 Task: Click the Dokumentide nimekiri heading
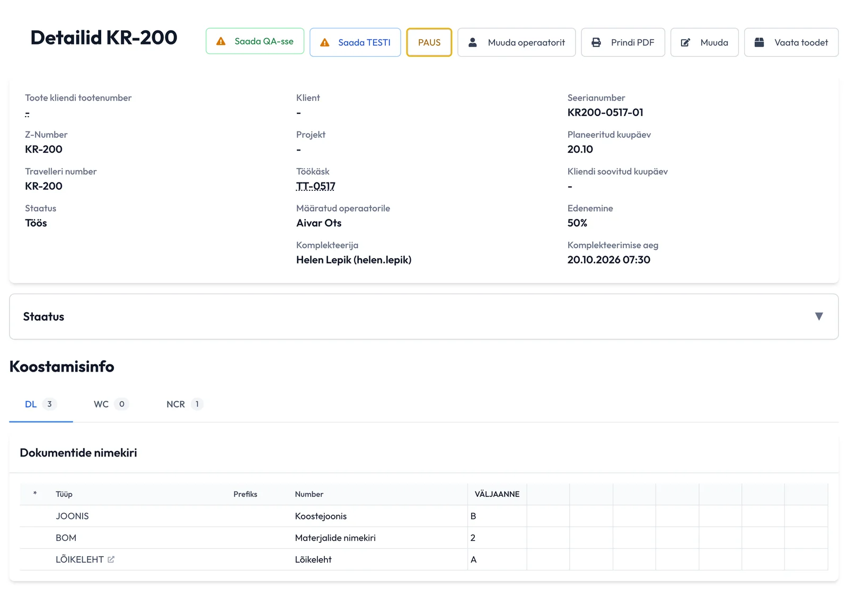[x=78, y=453]
